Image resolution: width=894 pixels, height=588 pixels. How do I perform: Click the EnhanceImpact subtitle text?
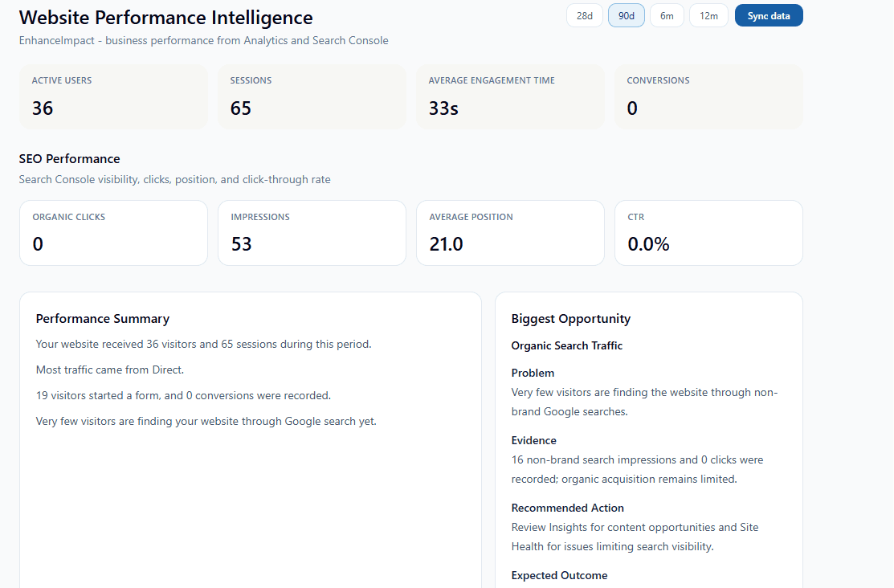(x=203, y=40)
